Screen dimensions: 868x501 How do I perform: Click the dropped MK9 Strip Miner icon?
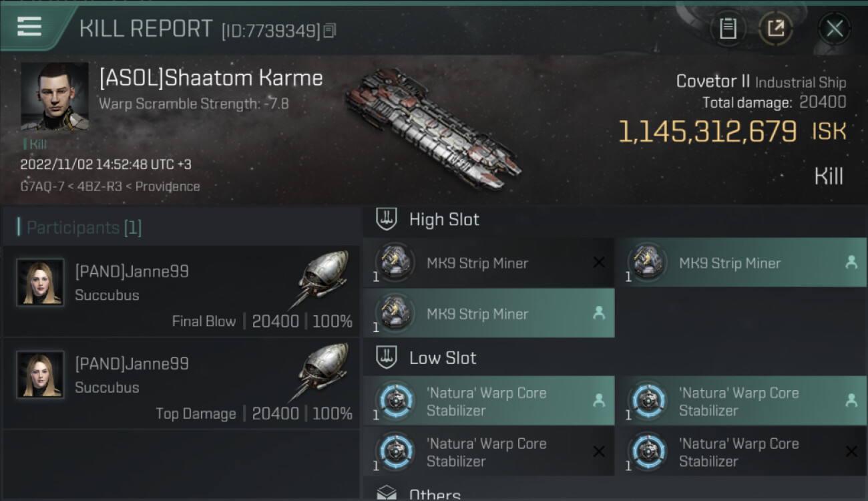[x=646, y=263]
